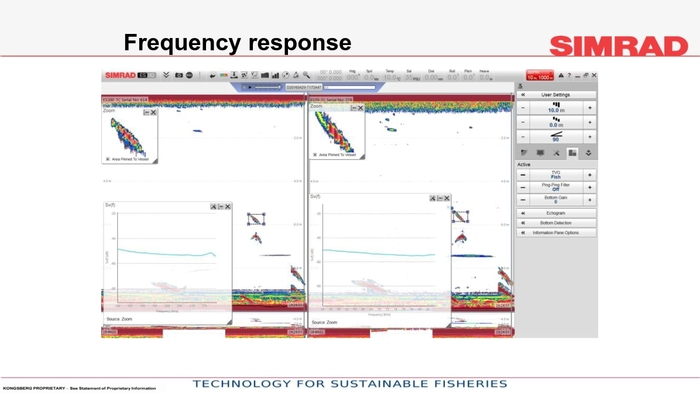
Task: Decrease the 90 angle value
Action: [x=523, y=137]
